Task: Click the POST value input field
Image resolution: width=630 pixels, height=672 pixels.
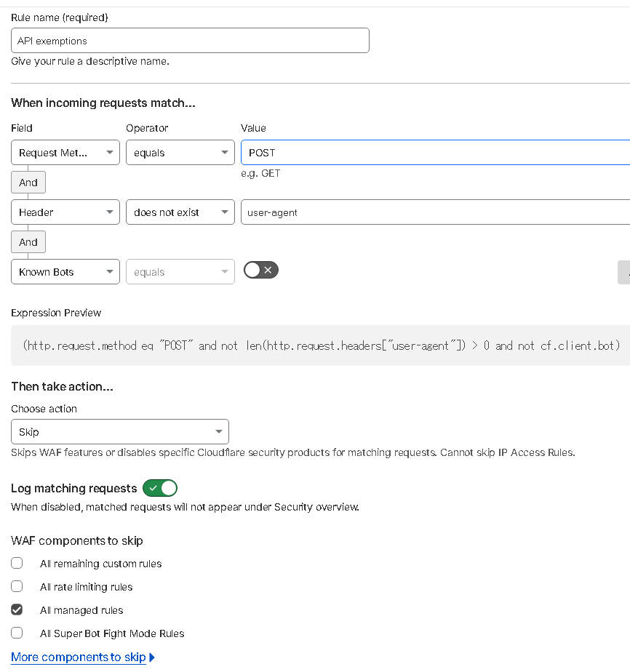Action: coord(436,153)
